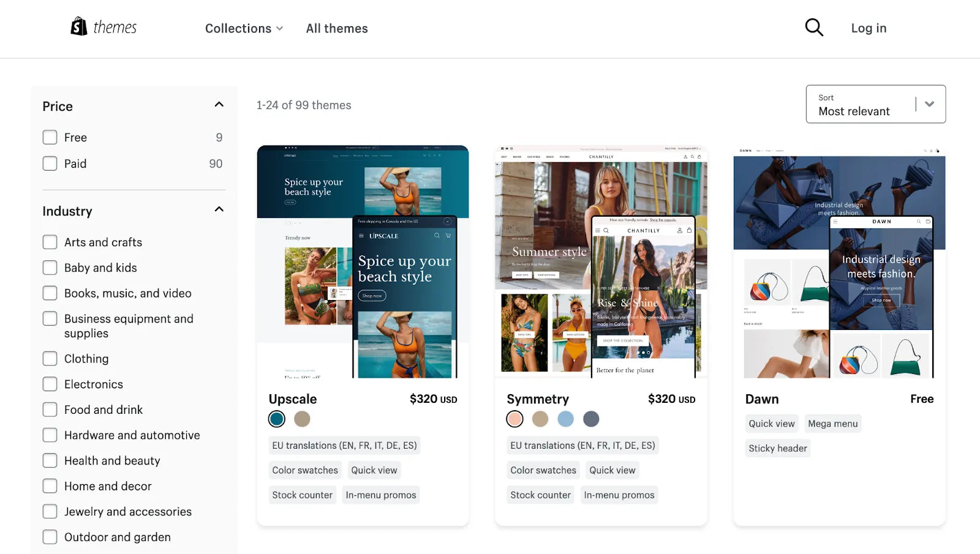Open the Collections menu

click(244, 28)
